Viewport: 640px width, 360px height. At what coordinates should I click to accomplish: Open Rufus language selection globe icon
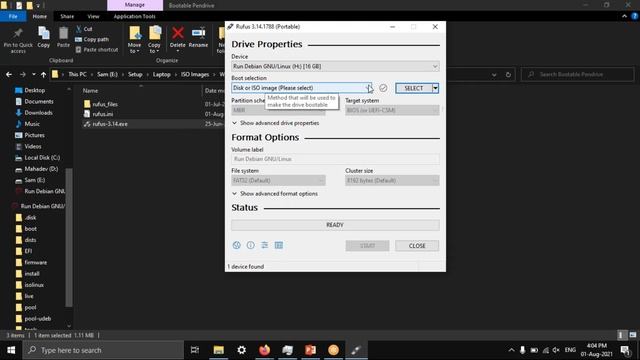tap(236, 245)
